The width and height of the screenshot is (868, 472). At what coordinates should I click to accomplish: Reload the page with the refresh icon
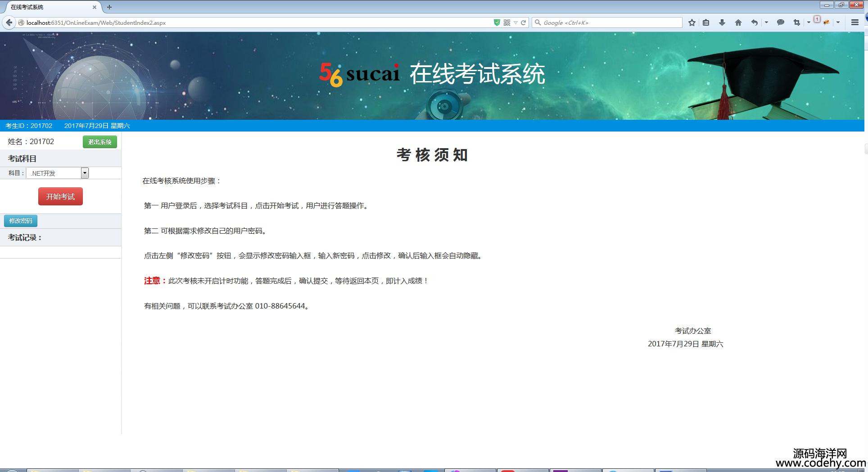tap(524, 23)
